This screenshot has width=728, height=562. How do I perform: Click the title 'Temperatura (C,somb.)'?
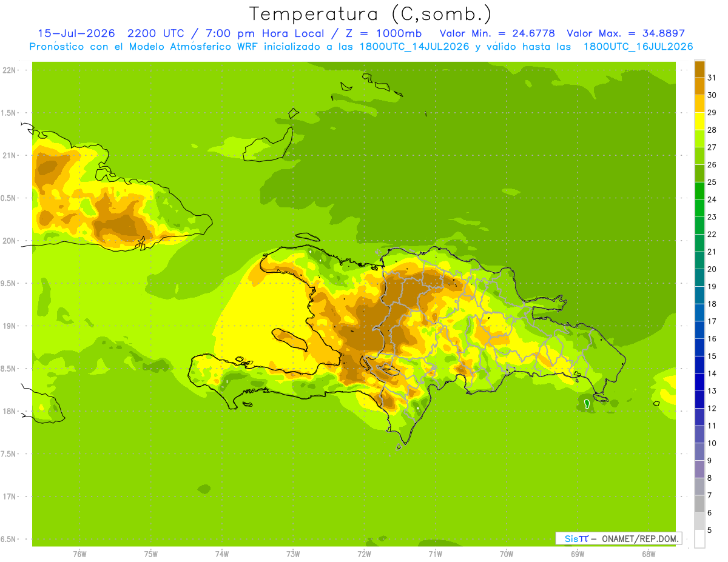[371, 14]
